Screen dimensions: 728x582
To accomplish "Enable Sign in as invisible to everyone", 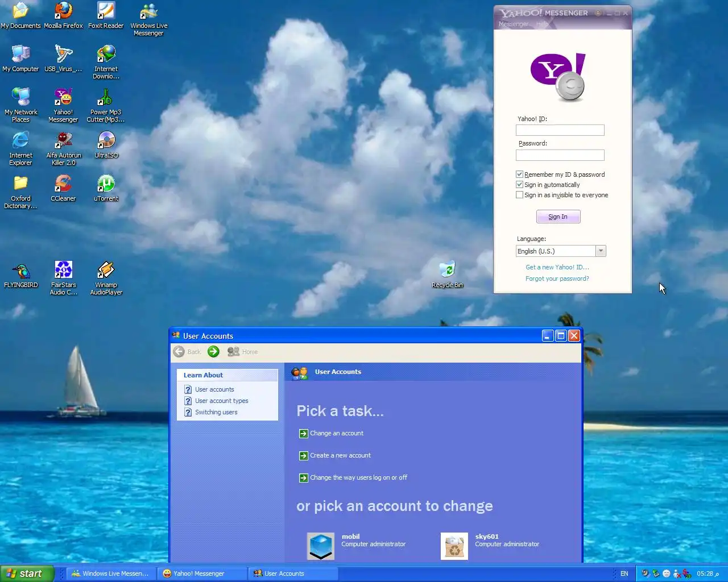I will 519,194.
